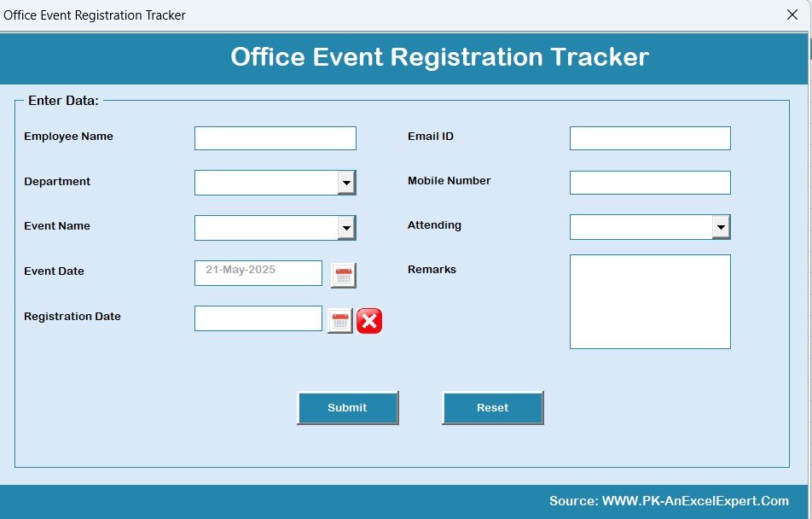Click into the Employee Name field

coord(275,138)
